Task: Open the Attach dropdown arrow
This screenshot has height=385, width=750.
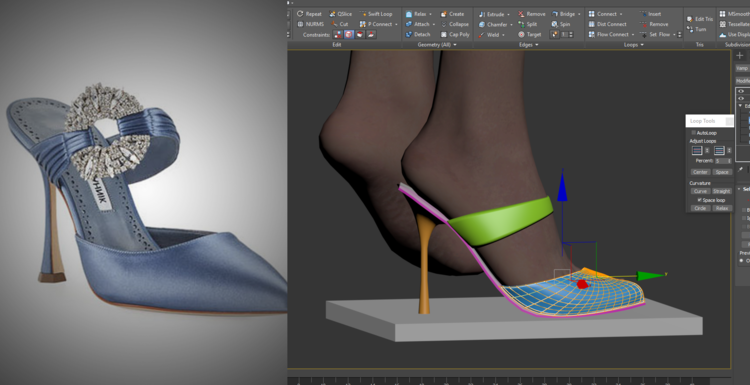Action: click(434, 24)
